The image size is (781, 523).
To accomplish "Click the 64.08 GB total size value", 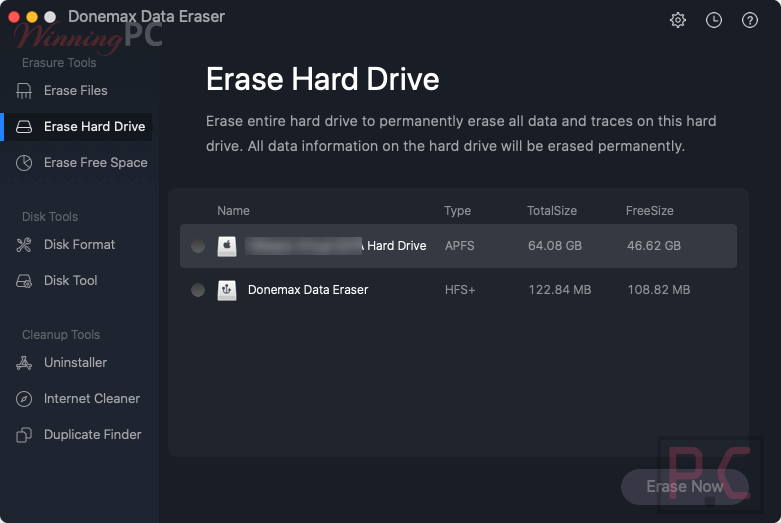I will (x=555, y=246).
